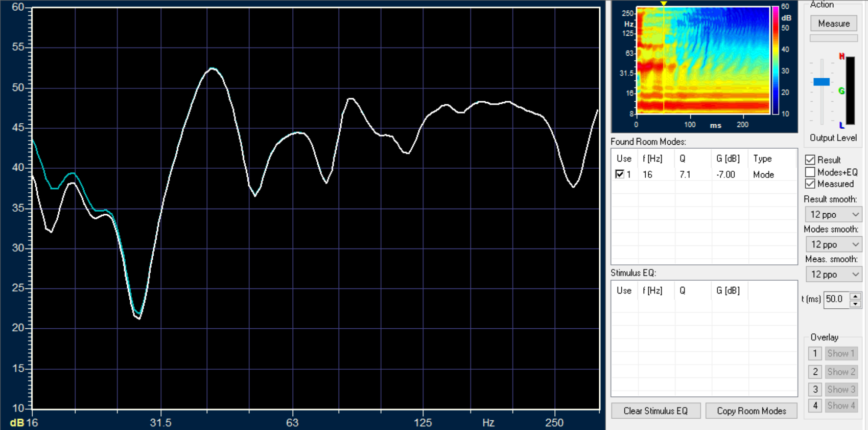Open the Modes smooth dropdown

point(833,244)
